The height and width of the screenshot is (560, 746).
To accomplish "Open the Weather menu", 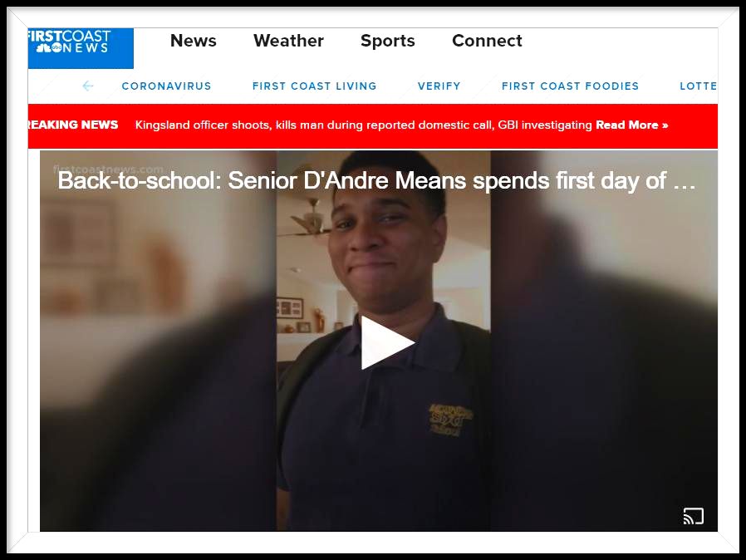I will coord(288,41).
